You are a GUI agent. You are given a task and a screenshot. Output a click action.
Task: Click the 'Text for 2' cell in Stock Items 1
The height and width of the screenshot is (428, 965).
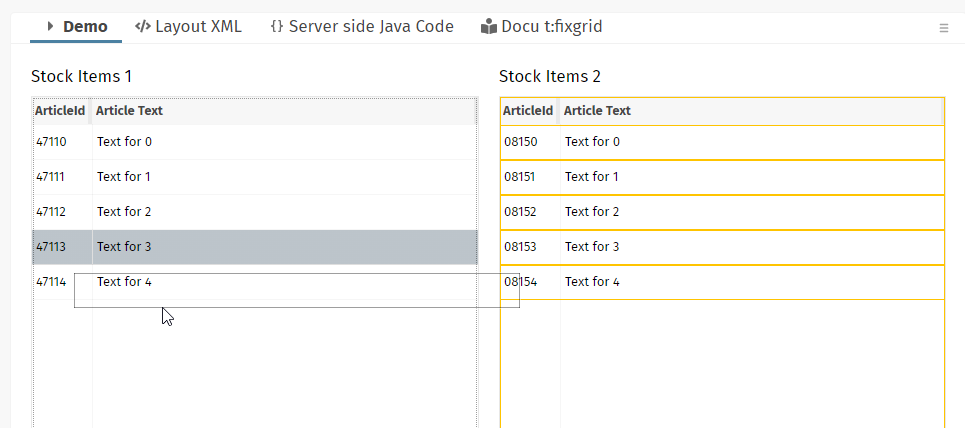coord(124,212)
